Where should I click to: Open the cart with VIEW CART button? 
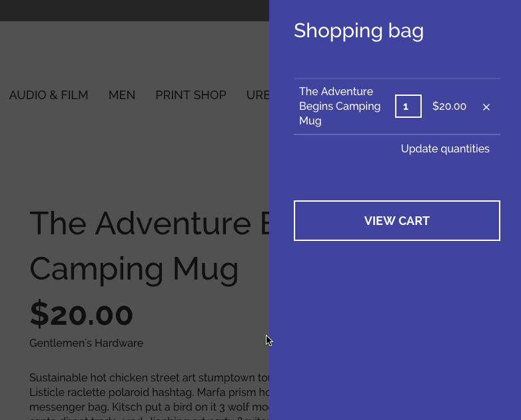click(396, 220)
